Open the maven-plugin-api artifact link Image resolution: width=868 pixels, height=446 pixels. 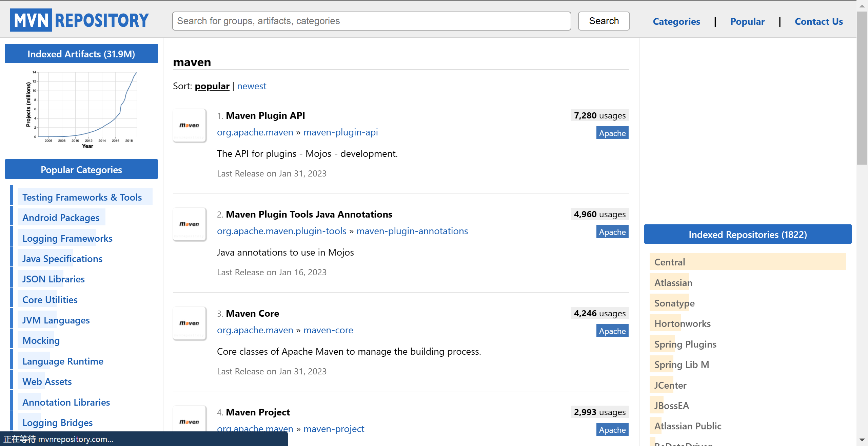[340, 132]
